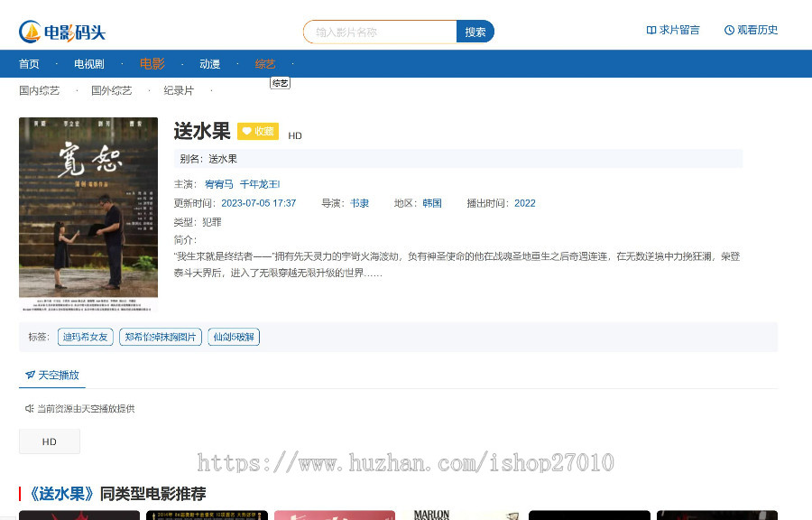Click the 求片留言 book icon
Image resolution: width=812 pixels, height=520 pixels.
651,30
